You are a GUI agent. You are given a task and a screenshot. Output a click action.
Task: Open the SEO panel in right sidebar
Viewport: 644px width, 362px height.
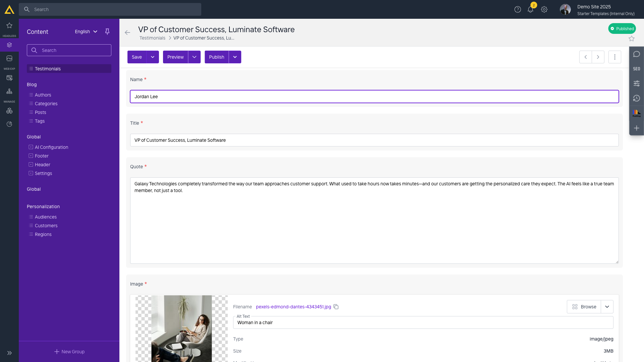[x=636, y=69]
